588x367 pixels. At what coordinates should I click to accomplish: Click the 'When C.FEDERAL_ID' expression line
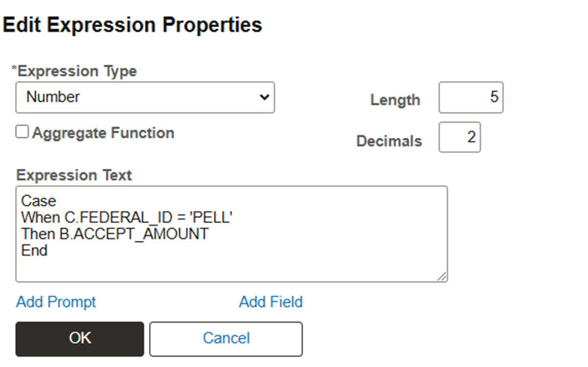tap(124, 217)
